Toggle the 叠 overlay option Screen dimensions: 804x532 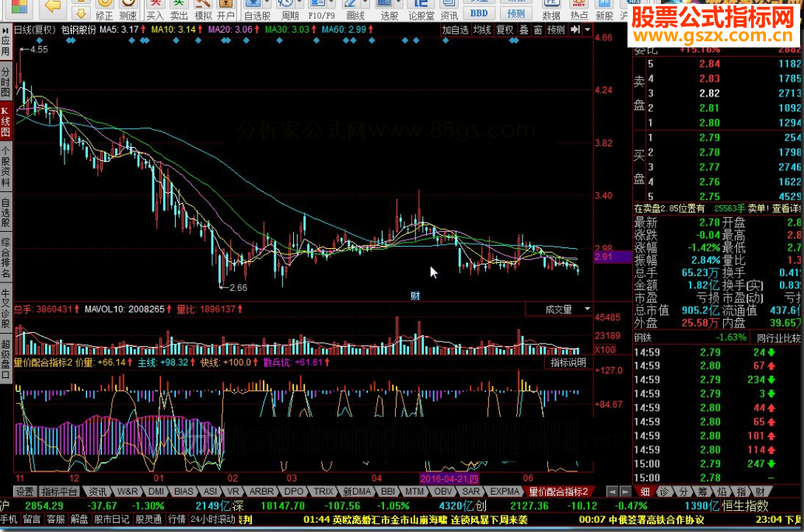click(x=524, y=30)
